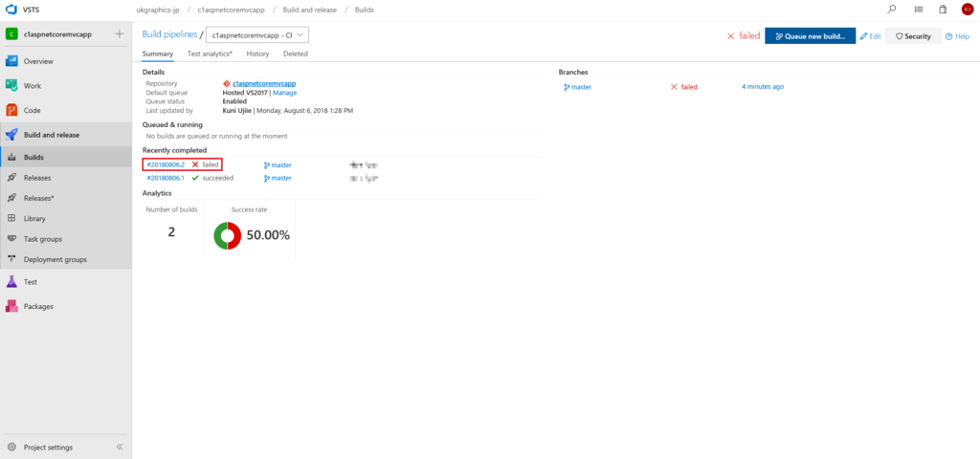Image resolution: width=980 pixels, height=459 pixels.
Task: Click the 50.00% success rate value
Action: pos(268,235)
